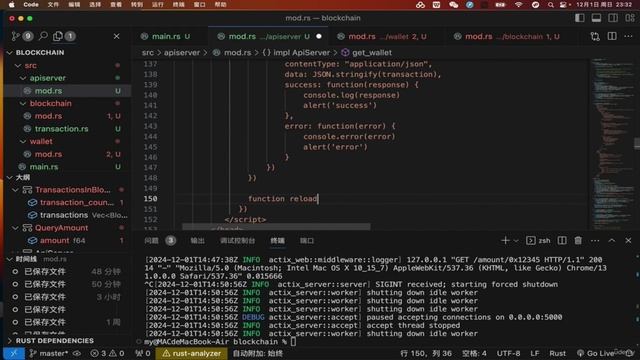Open Search view in activity bar
640x360 pixels.
[x=43, y=36]
